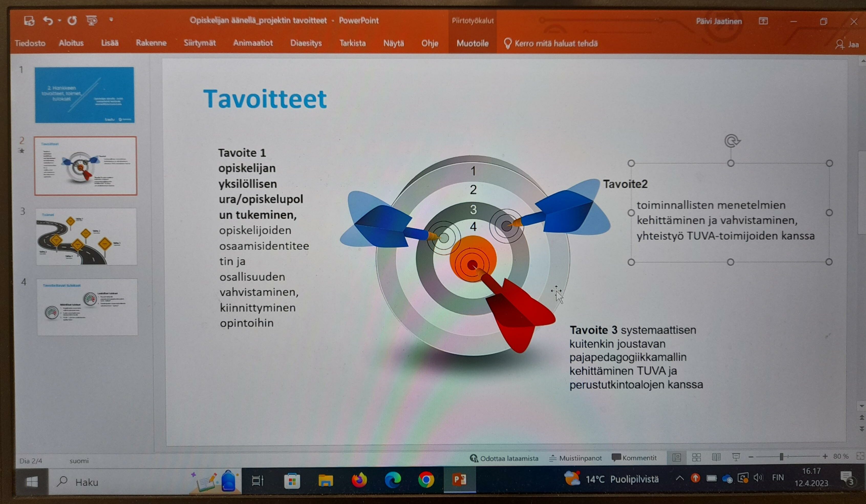The width and height of the screenshot is (866, 504).
Task: Launch Google Chrome from the taskbar
Action: pos(426,480)
